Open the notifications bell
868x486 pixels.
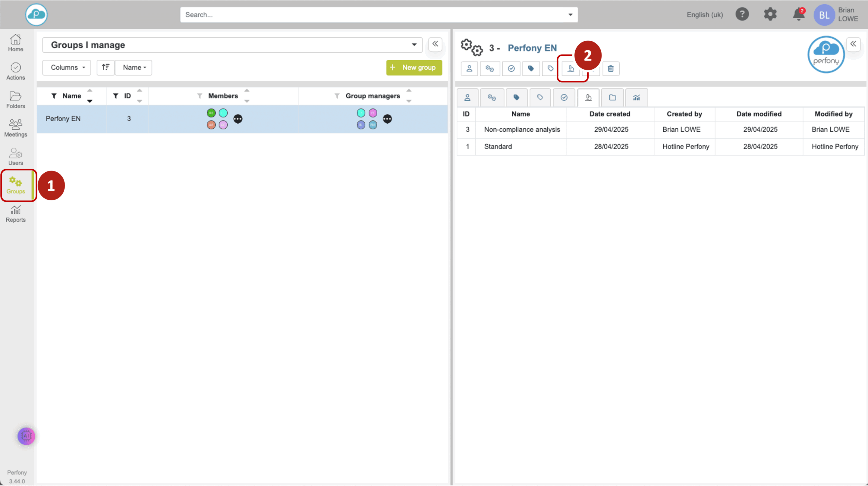click(x=798, y=14)
